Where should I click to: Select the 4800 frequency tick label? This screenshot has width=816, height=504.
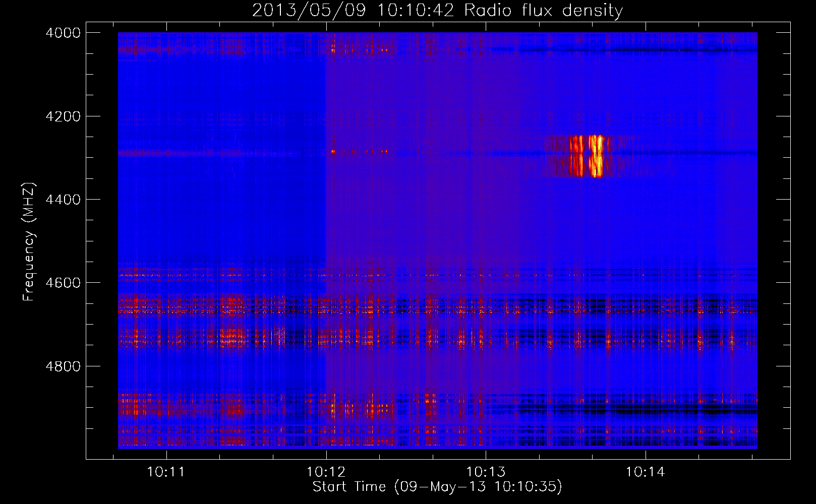click(63, 366)
